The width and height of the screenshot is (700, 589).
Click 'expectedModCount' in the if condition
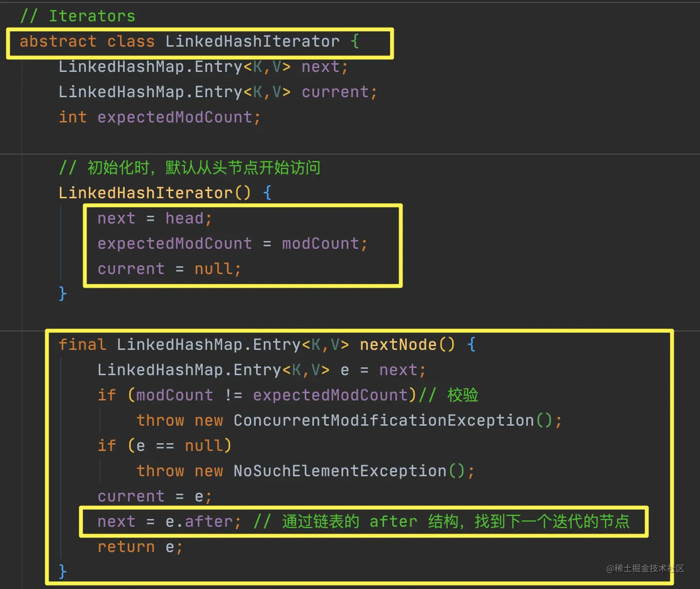coord(330,395)
